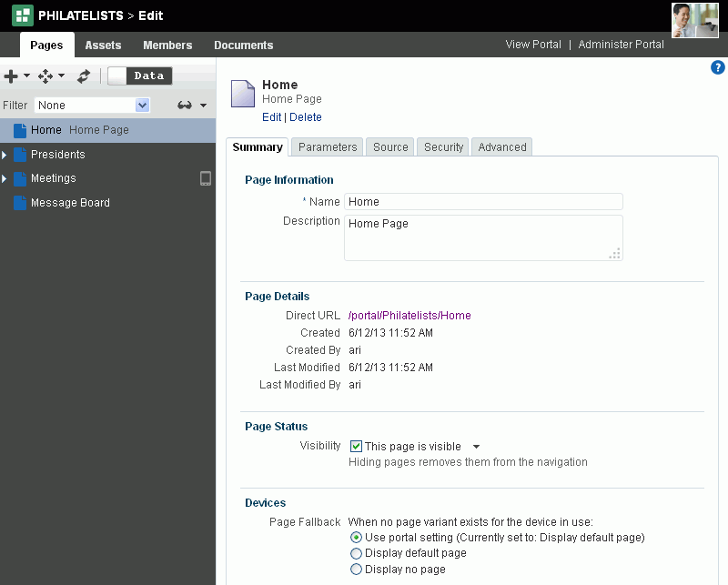The width and height of the screenshot is (728, 585).
Task: Click the green portal logo icon
Action: point(22,15)
